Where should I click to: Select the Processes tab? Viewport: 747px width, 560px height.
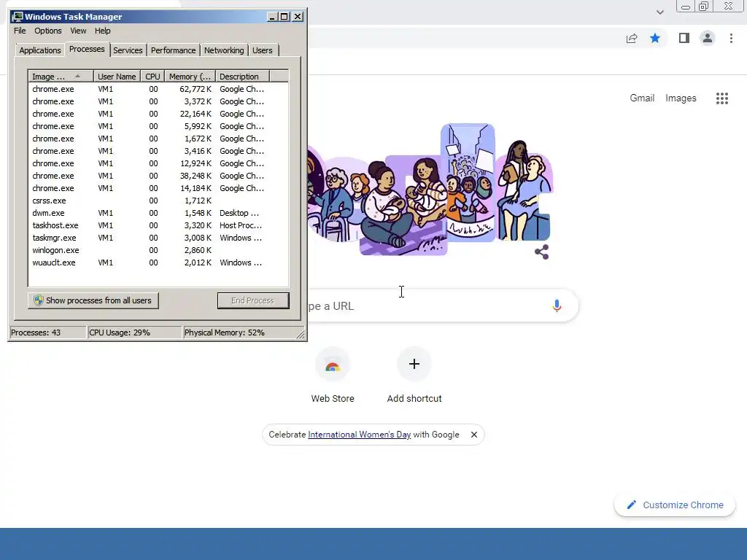[x=87, y=49]
